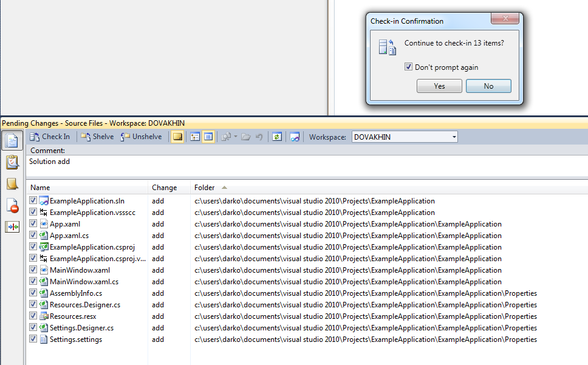This screenshot has width=588, height=365.
Task: Switch pending changes to flat view
Action: (x=208, y=137)
